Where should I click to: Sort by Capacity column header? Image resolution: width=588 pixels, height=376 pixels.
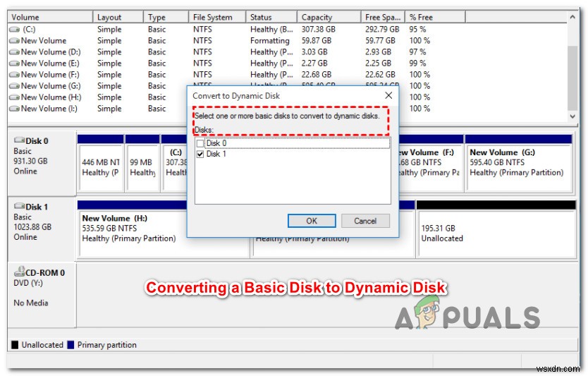[x=329, y=17]
